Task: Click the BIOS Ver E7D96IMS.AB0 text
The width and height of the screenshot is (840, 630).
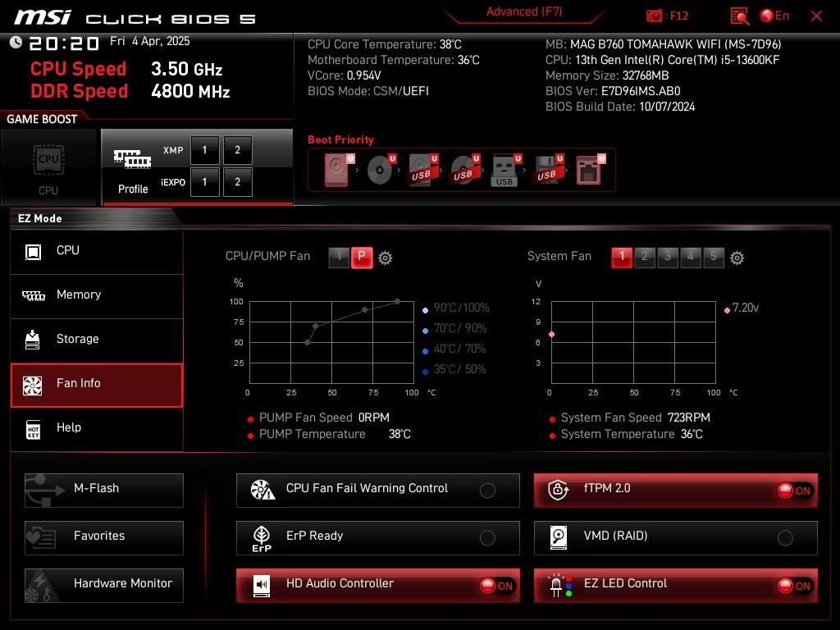Action: [613, 91]
